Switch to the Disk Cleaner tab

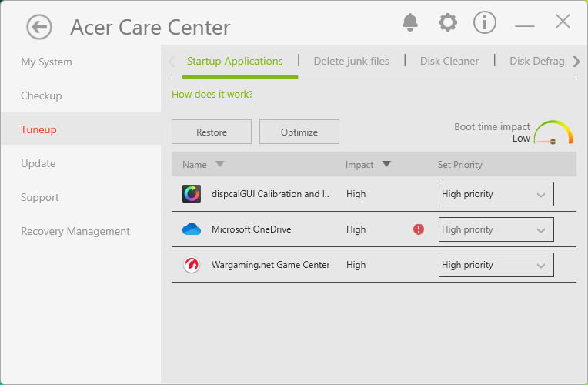[449, 61]
